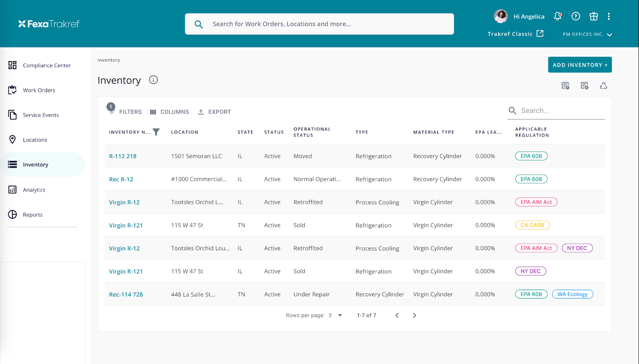Open the help question mark icon
This screenshot has height=364, width=639.
pos(575,16)
